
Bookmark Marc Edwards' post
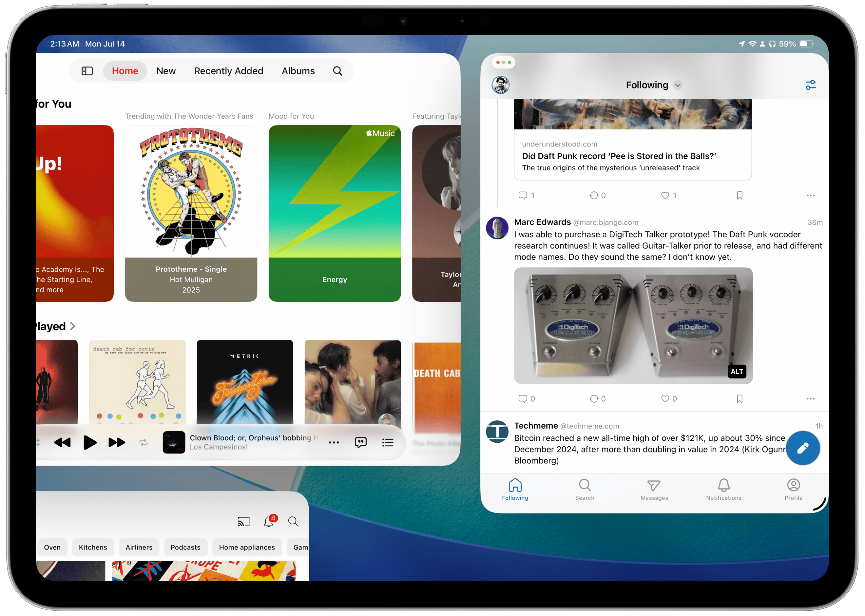tap(740, 399)
